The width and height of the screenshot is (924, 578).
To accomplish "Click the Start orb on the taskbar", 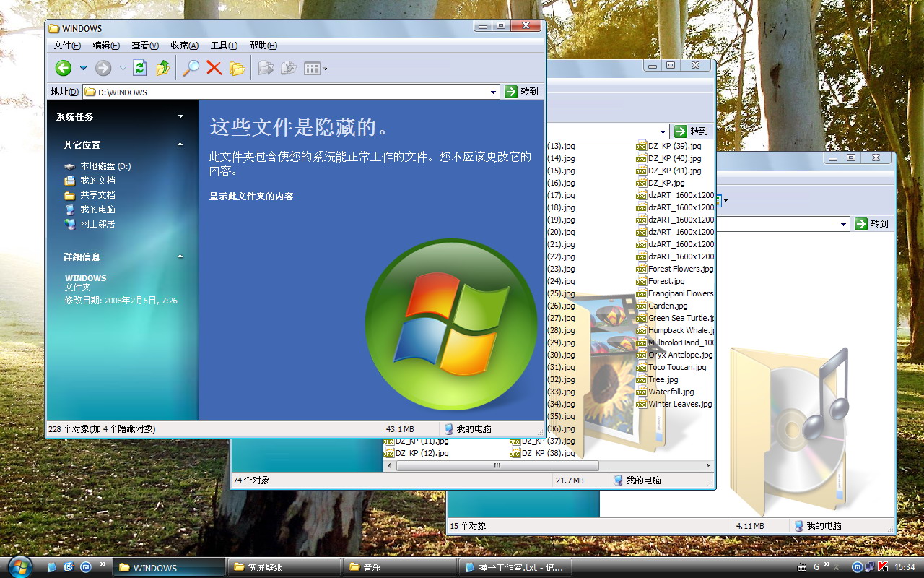I will click(x=20, y=566).
